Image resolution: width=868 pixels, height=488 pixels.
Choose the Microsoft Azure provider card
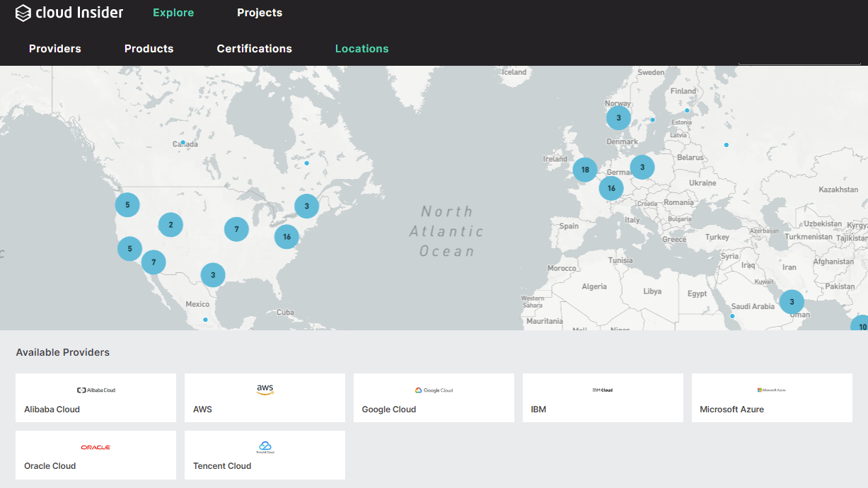[x=772, y=398]
